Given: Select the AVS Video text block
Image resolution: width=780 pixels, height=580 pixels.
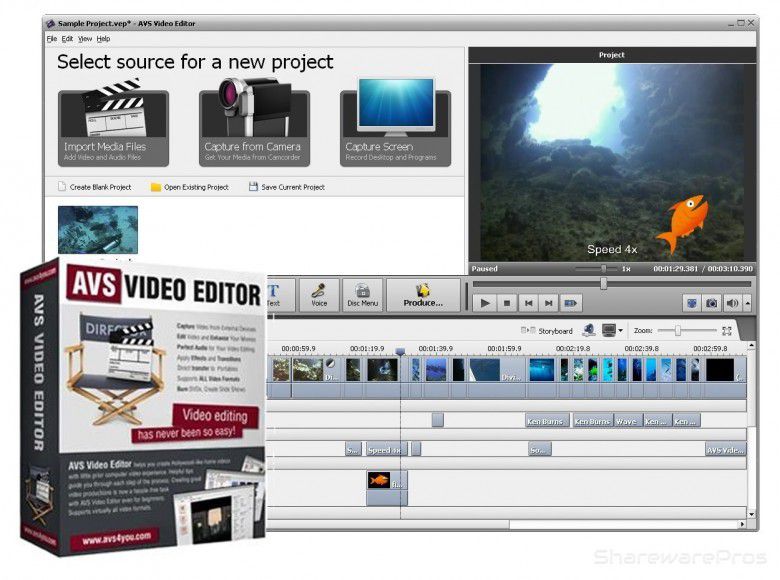Looking at the screenshot, I should 726,450.
